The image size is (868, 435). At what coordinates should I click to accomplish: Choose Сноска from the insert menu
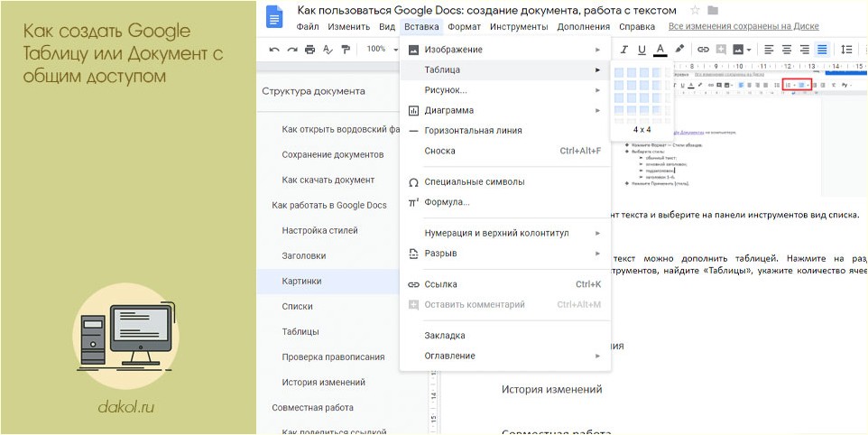[x=505, y=151]
